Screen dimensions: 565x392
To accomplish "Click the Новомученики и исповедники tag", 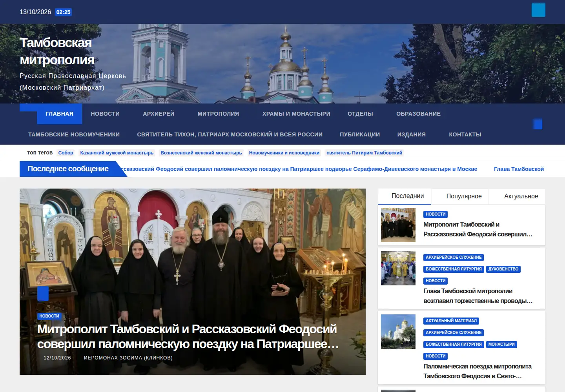I will pos(284,153).
